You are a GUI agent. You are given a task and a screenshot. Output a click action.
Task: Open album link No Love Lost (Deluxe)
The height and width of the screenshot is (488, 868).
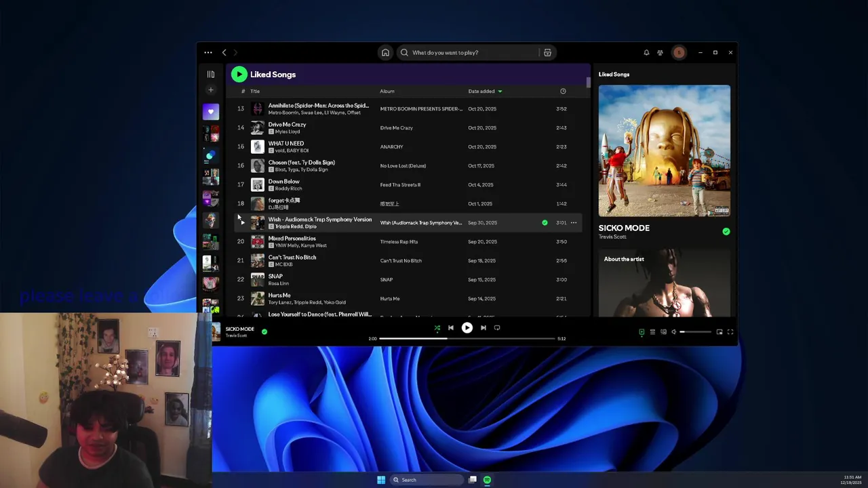(x=403, y=165)
